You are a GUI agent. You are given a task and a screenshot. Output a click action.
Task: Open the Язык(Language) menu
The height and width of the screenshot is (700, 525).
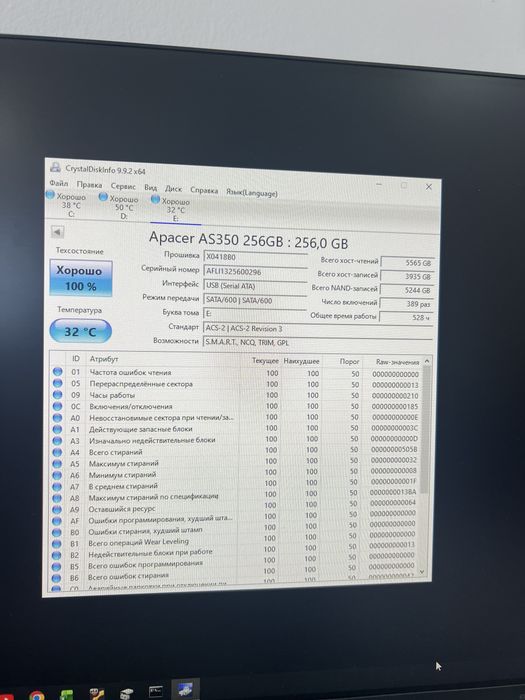(252, 193)
